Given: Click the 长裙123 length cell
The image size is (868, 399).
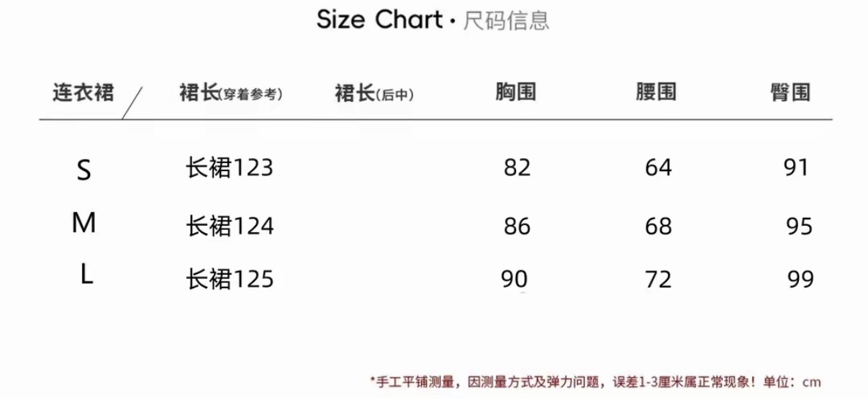Looking at the screenshot, I should (230, 168).
